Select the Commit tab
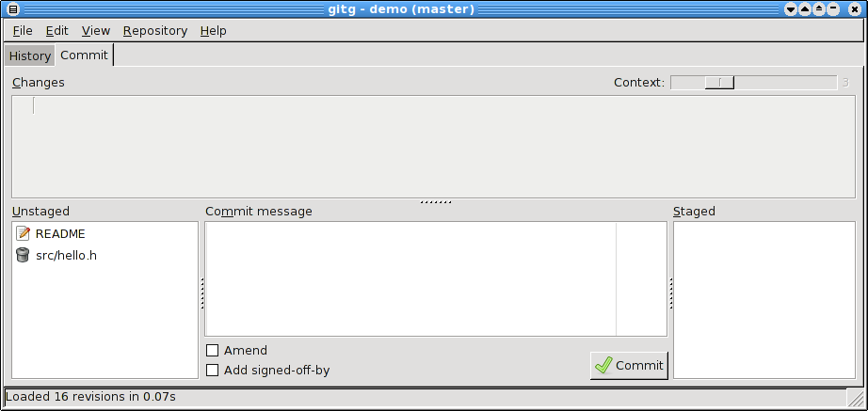This screenshot has width=868, height=411. (84, 55)
